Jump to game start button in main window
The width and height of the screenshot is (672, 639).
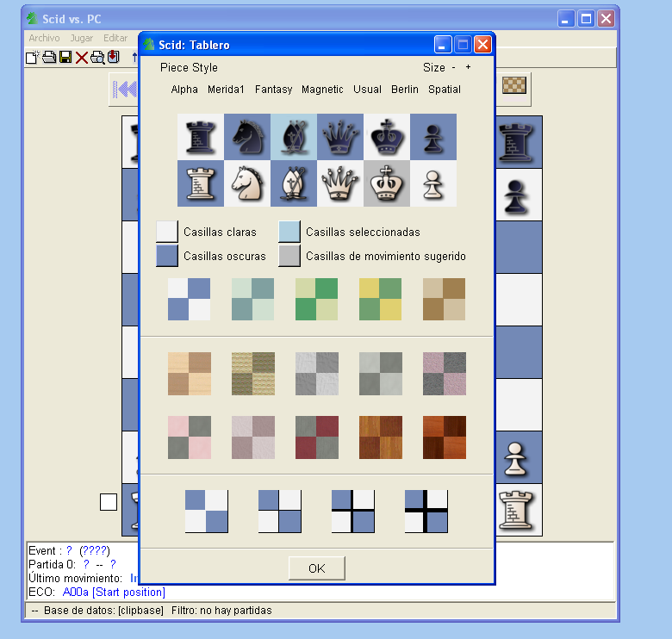point(125,90)
